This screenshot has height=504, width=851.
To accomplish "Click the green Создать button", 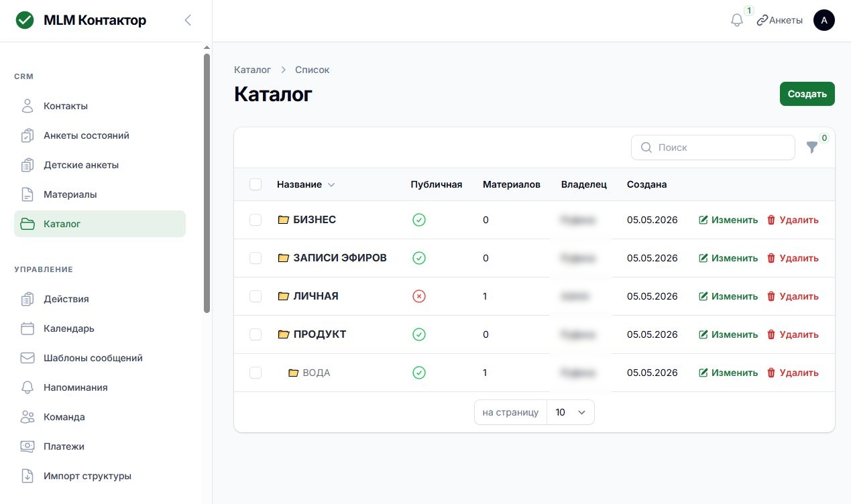I will [x=807, y=94].
